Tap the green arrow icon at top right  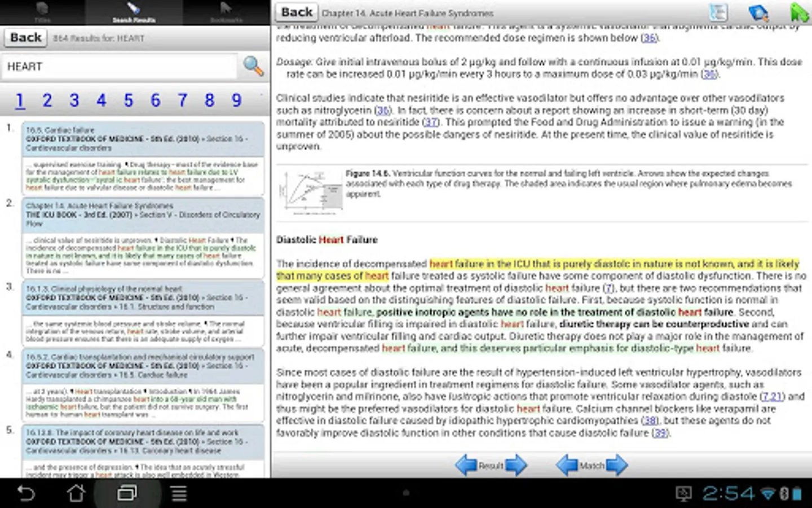[800, 12]
